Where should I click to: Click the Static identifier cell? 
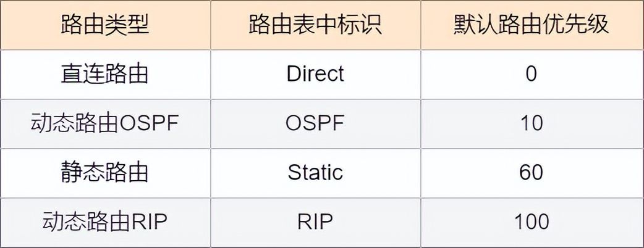315,172
